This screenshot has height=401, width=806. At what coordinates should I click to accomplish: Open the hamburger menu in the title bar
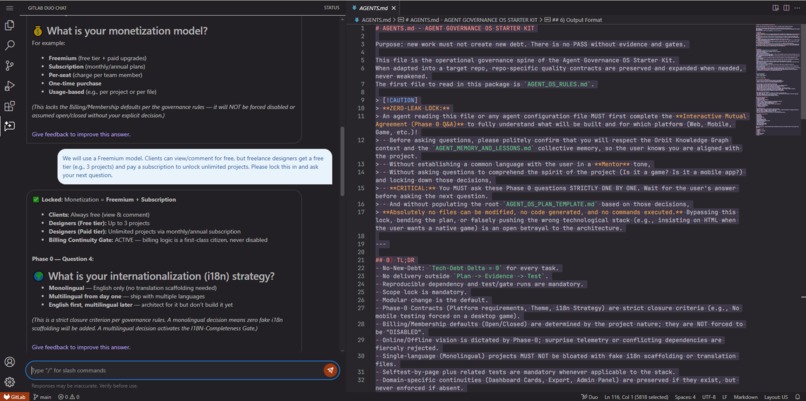[x=9, y=8]
